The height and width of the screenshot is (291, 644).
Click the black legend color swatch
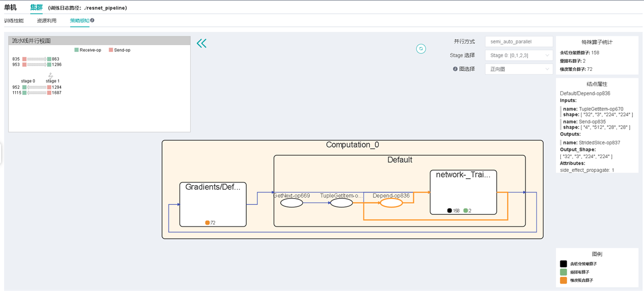[x=563, y=263]
